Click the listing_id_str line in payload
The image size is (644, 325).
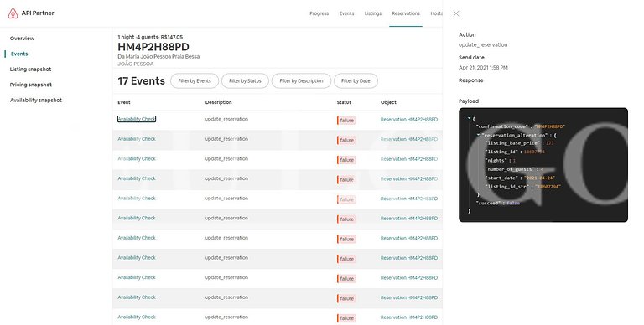click(523, 187)
